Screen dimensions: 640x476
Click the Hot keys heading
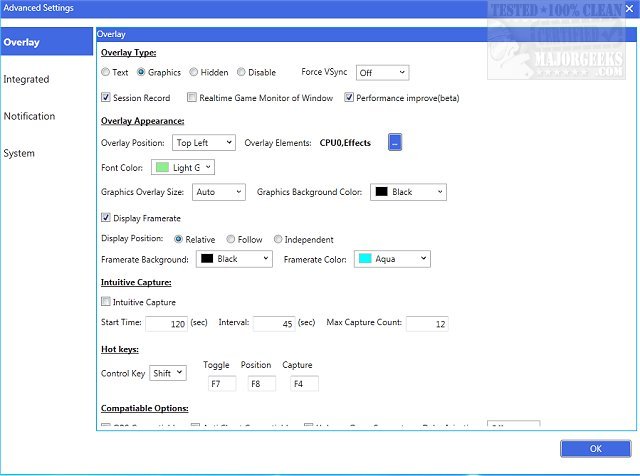tap(120, 349)
